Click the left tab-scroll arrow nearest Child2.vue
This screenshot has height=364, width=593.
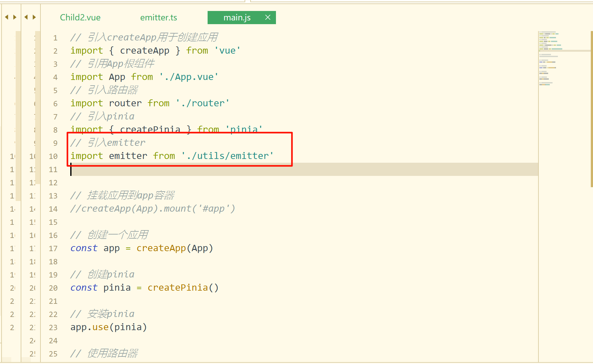coord(26,17)
